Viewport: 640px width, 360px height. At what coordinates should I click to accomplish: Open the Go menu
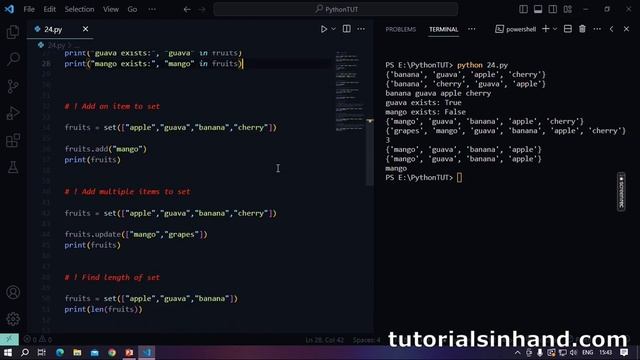click(132, 9)
